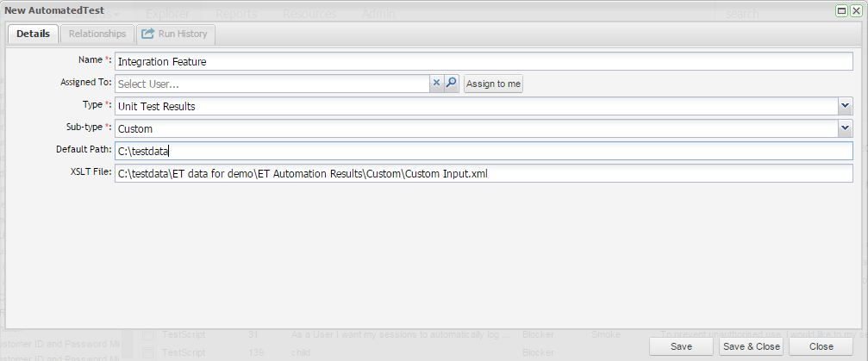
Task: Tick the checkbox for TestScript 31 row
Action: tap(147, 333)
